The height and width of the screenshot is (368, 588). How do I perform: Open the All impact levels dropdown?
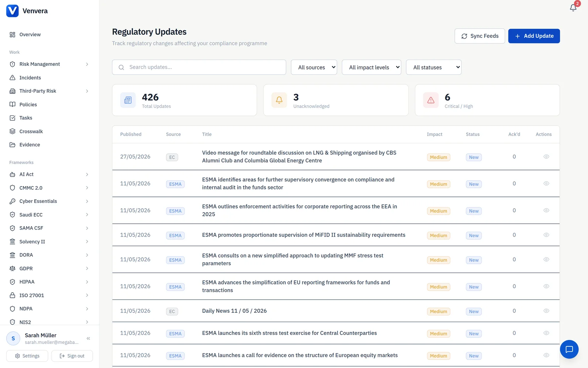371,67
